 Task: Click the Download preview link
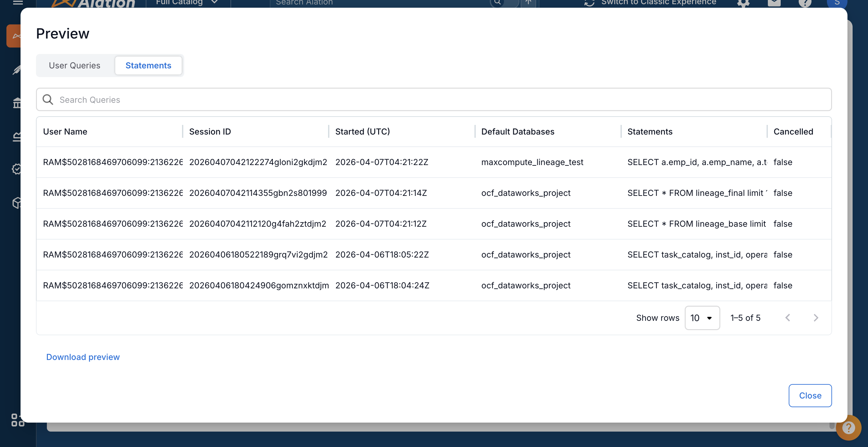point(83,357)
